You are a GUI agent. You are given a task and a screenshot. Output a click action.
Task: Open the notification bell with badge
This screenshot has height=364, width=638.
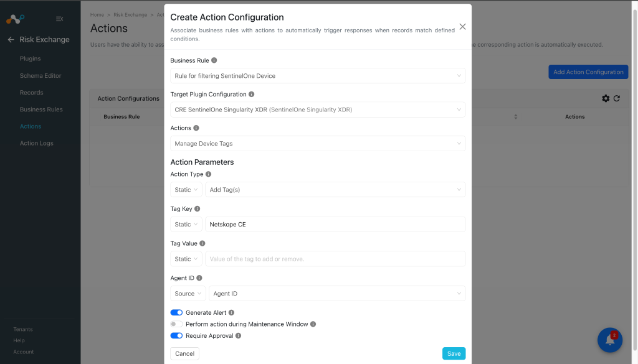610,340
